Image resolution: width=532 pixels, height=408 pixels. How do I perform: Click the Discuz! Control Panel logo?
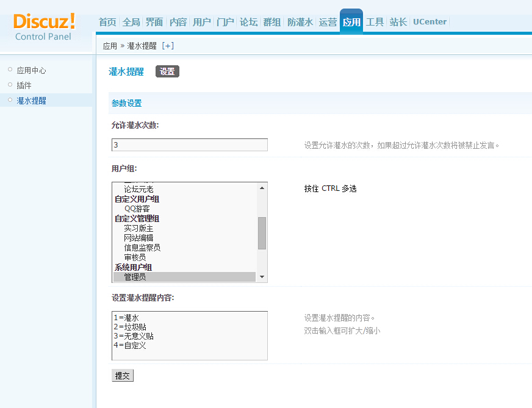44,26
